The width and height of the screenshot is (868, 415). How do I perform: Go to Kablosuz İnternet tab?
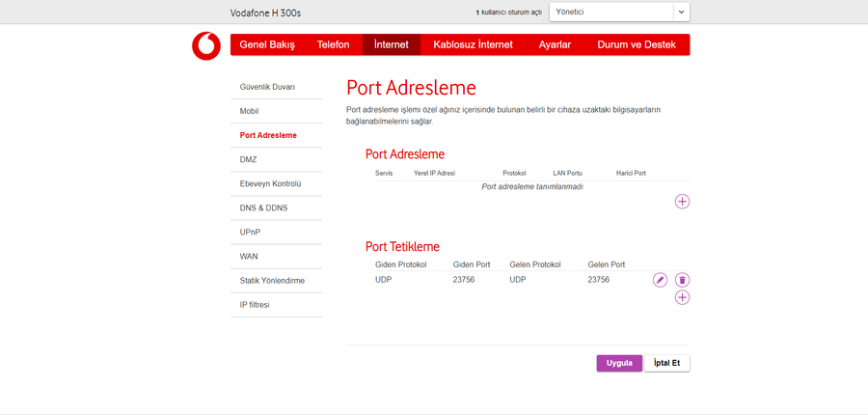click(473, 44)
